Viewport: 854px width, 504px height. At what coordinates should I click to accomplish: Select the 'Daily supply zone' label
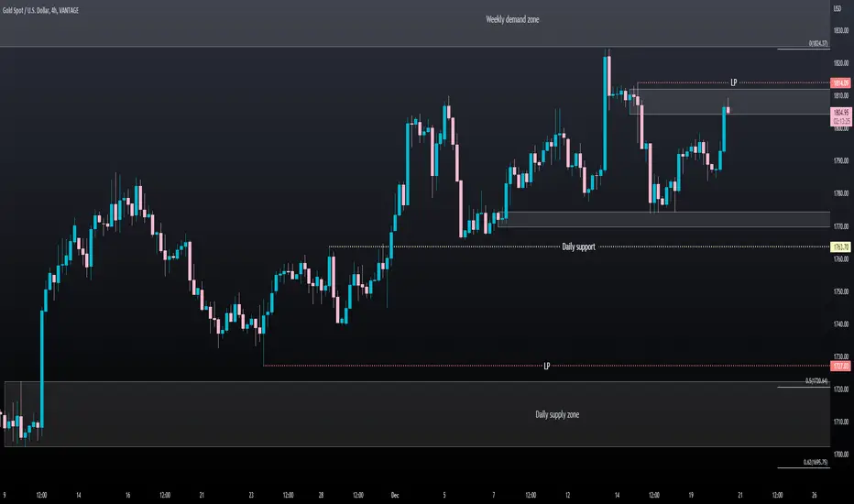pos(557,414)
